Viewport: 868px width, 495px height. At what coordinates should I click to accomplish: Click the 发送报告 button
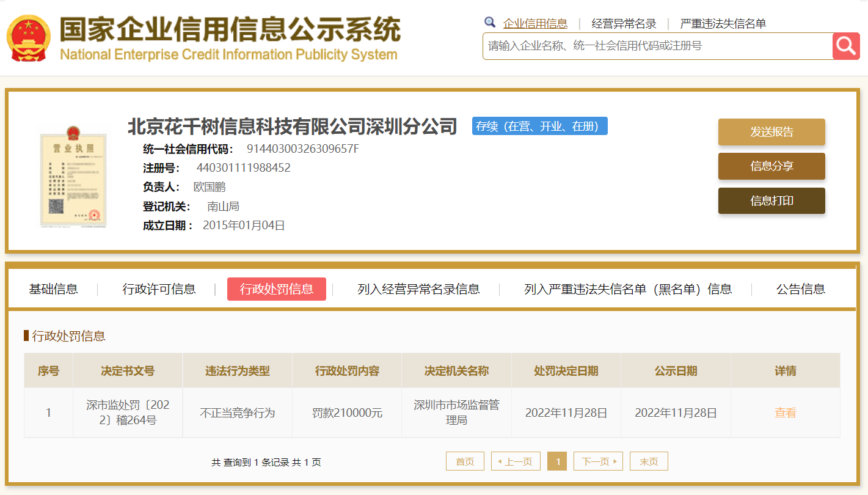(x=771, y=131)
